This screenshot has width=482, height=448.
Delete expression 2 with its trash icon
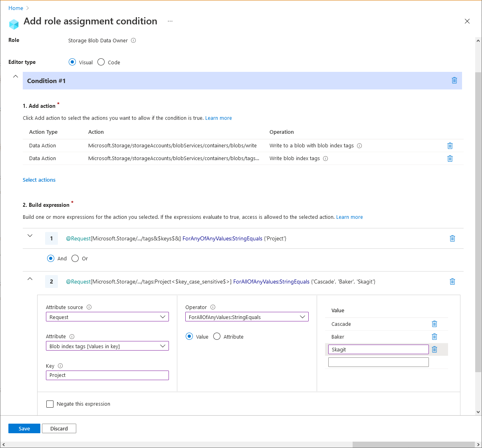click(x=452, y=281)
